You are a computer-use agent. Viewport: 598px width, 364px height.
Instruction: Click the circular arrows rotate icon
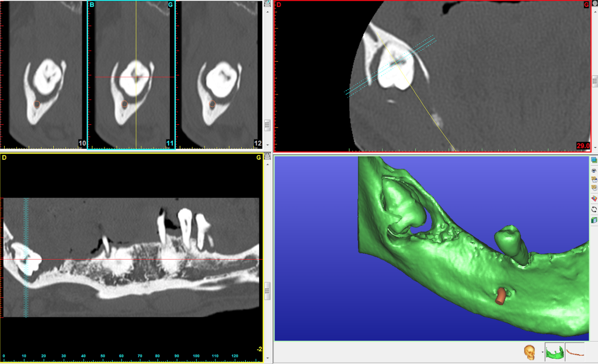coord(594,209)
